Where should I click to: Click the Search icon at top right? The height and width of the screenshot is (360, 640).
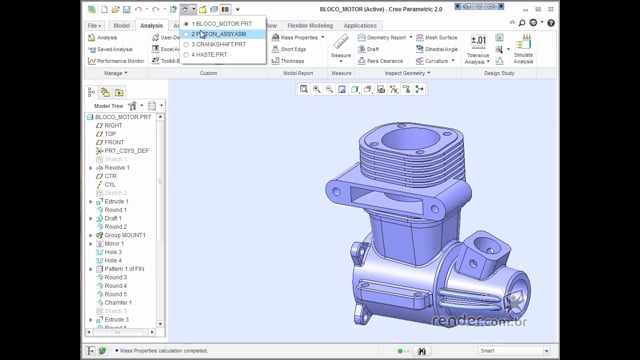pos(522,23)
